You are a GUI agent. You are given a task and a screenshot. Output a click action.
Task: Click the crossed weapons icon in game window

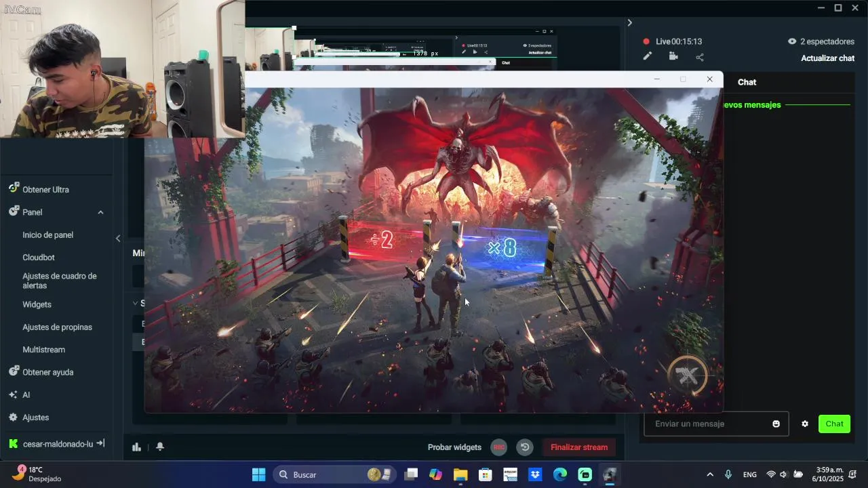point(687,375)
